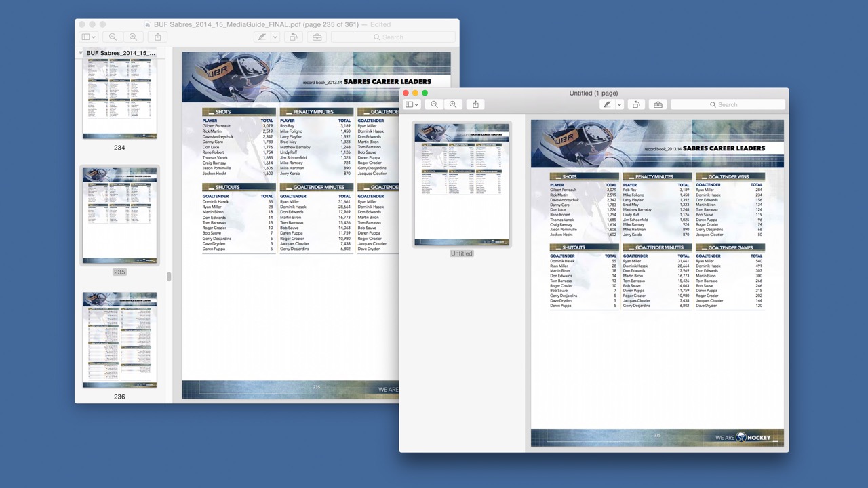
Task: Click SABRES CAREER LEADERS heading in Untitled window
Action: [724, 148]
